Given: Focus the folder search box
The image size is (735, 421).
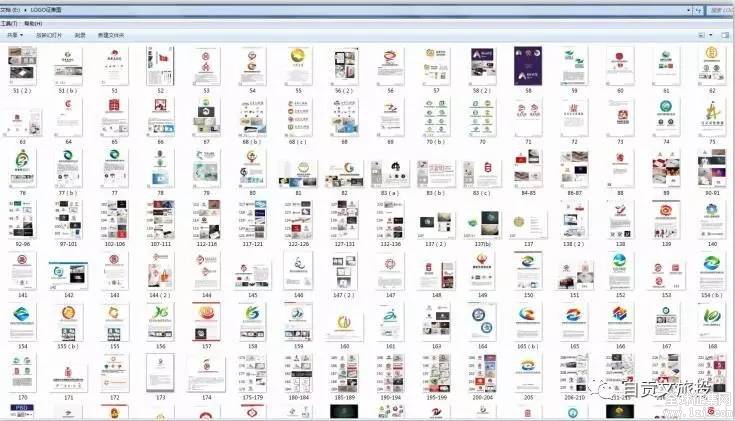Looking at the screenshot, I should (720, 10).
